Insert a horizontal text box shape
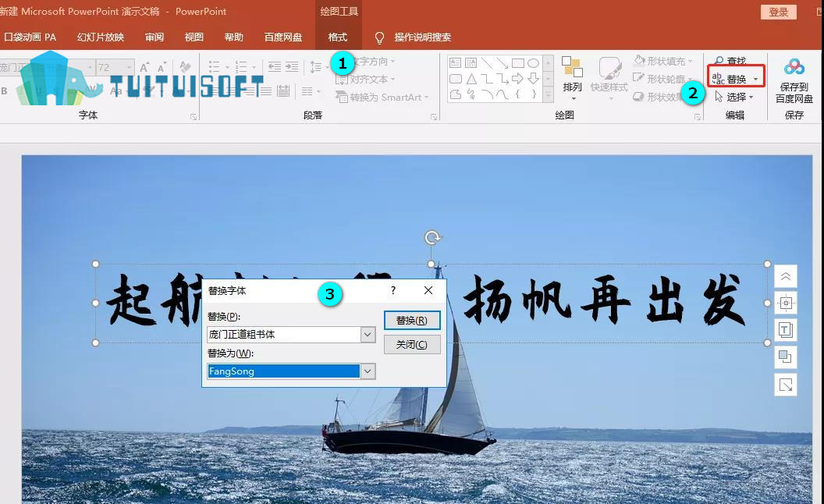 [456, 63]
